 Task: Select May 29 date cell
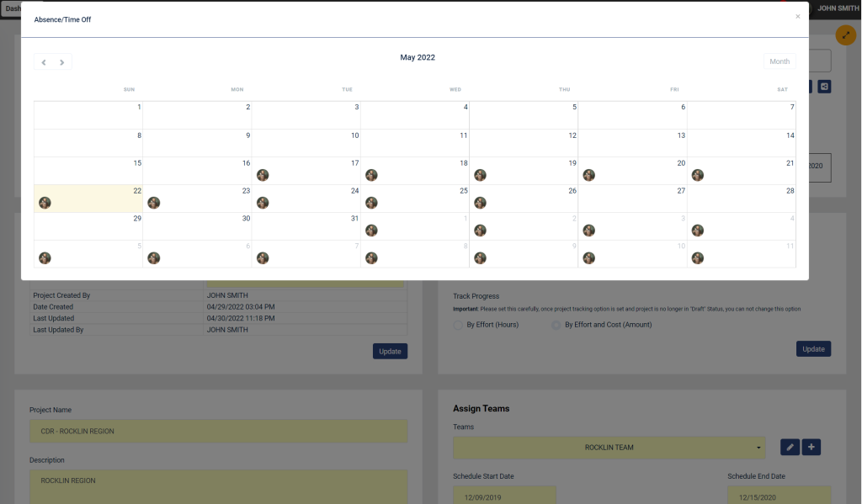[x=88, y=225]
